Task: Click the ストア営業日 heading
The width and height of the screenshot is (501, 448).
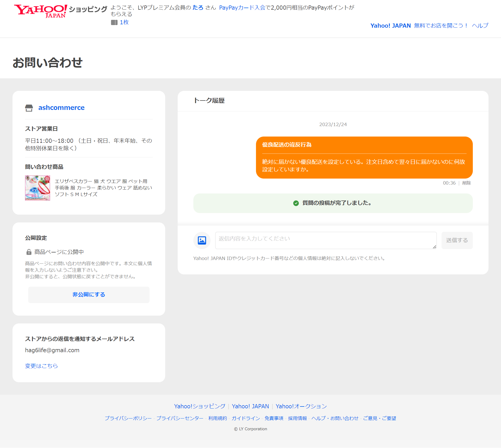Action: point(41,129)
